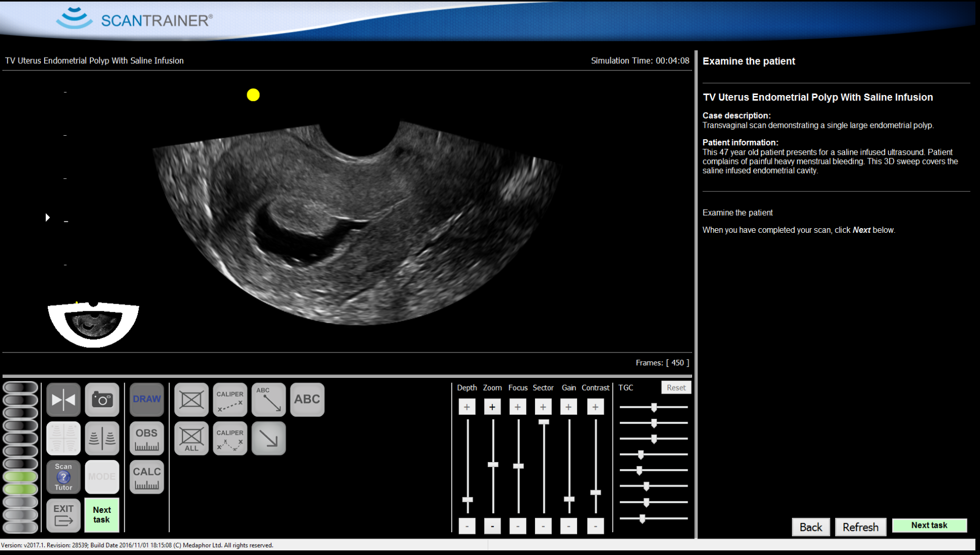Decrease Depth with the minus button
The height and width of the screenshot is (555, 980).
(467, 526)
